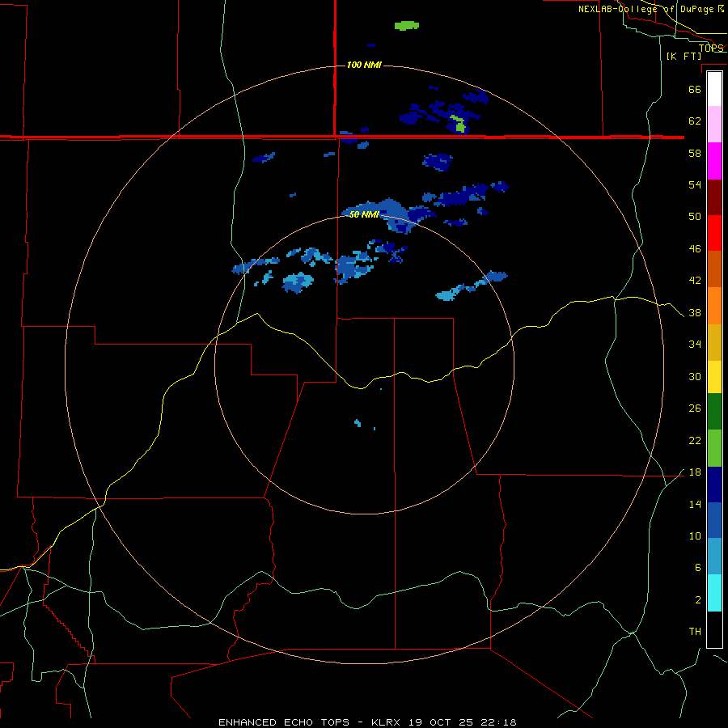Image resolution: width=728 pixels, height=728 pixels.
Task: Click the 22 legend value
Action: pyautogui.click(x=695, y=441)
